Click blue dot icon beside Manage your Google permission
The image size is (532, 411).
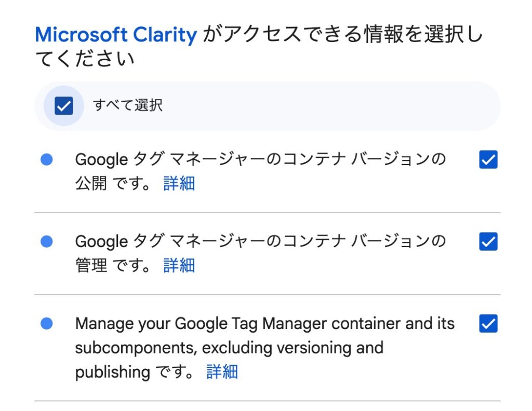coord(46,323)
